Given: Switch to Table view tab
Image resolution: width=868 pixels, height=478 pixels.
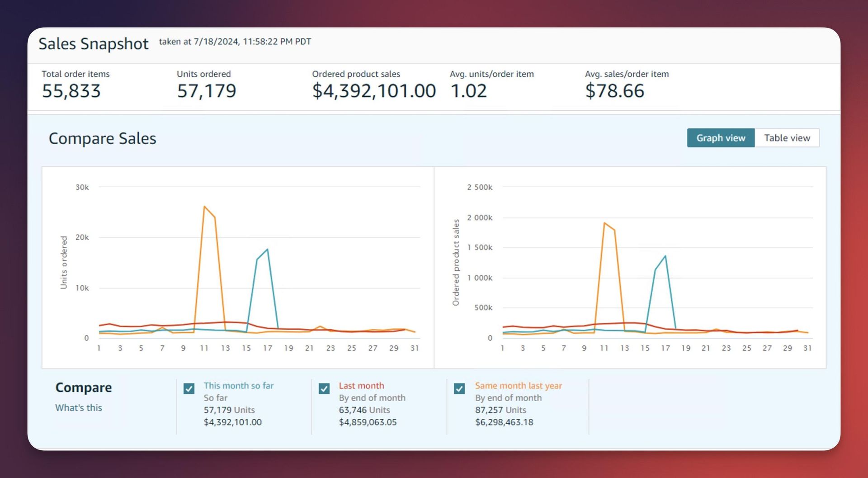Looking at the screenshot, I should pyautogui.click(x=787, y=138).
